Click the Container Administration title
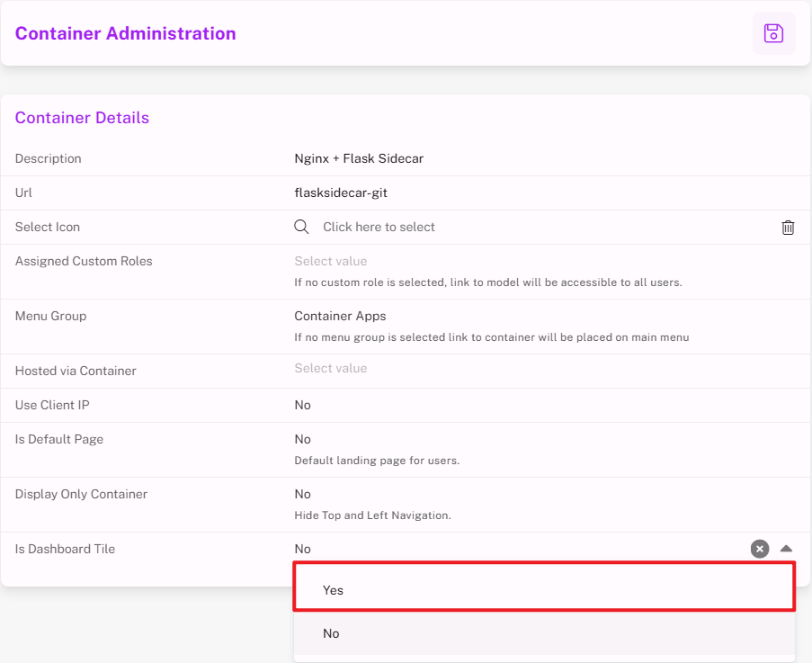812x663 pixels. pyautogui.click(x=125, y=33)
